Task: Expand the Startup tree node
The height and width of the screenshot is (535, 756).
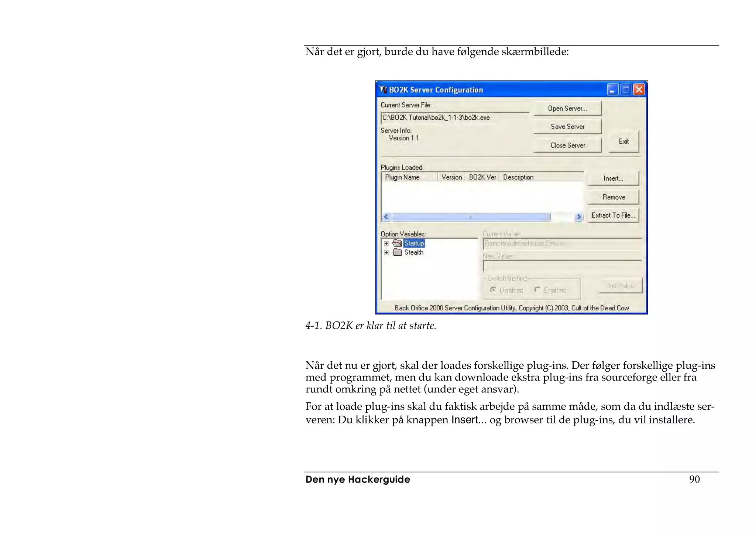Action: click(x=386, y=243)
